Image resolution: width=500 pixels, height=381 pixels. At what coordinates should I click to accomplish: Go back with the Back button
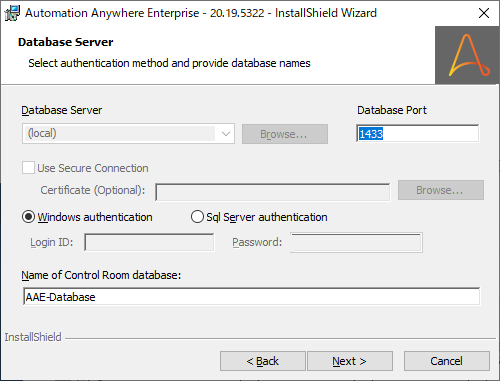tap(263, 361)
